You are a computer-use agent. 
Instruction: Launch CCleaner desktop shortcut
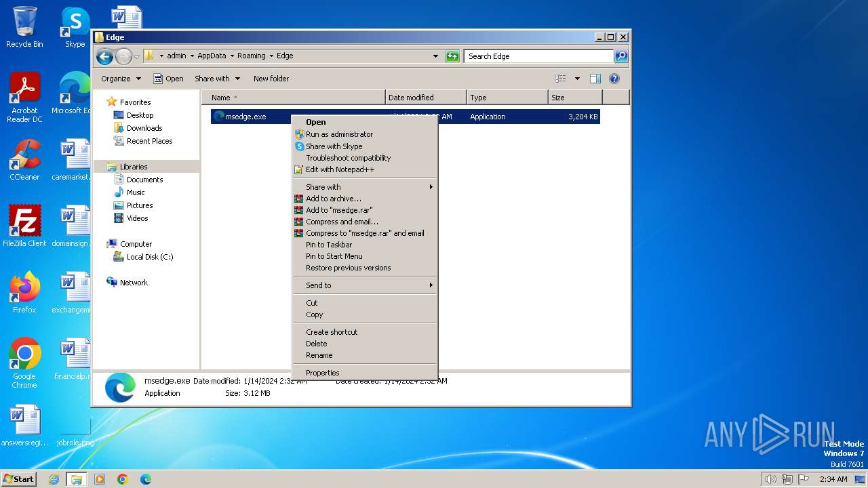pos(24,160)
